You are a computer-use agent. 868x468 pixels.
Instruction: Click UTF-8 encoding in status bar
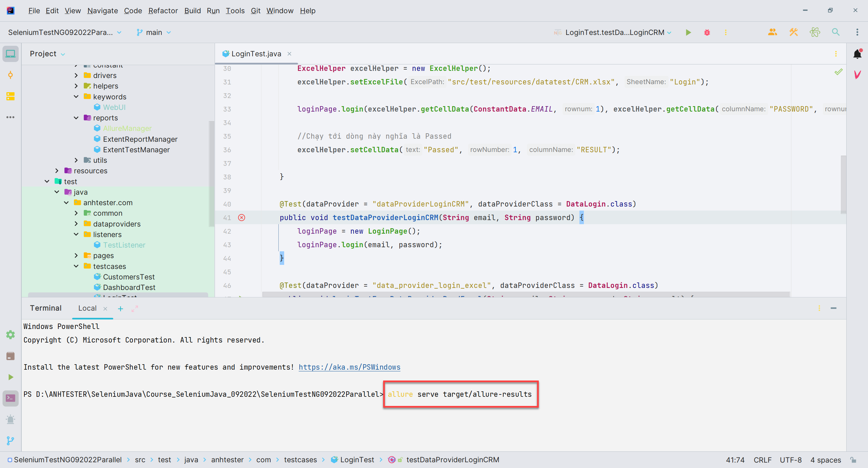point(790,460)
